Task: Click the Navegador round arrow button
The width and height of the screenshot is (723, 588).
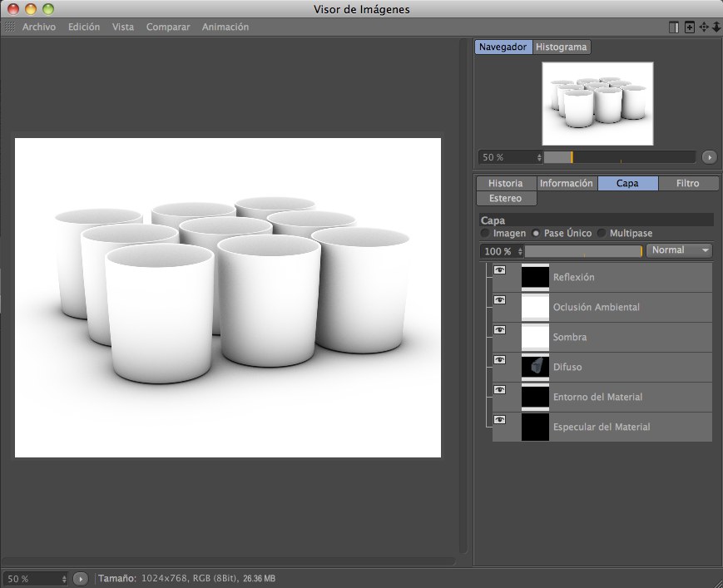Action: tap(709, 157)
